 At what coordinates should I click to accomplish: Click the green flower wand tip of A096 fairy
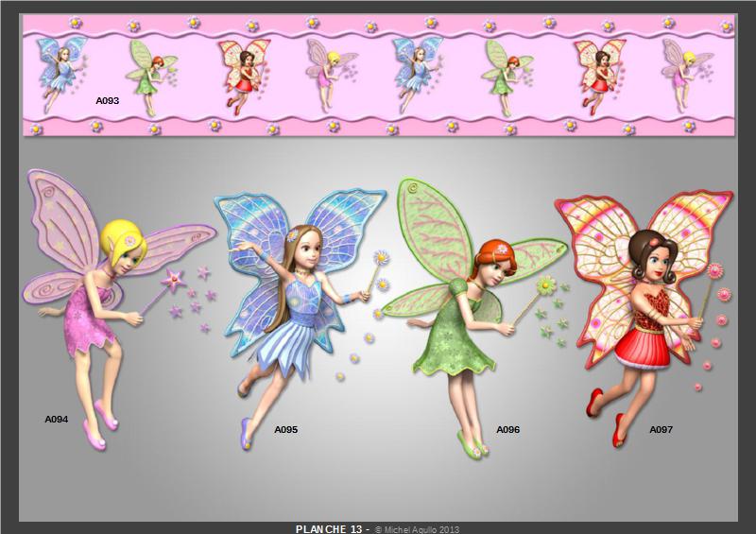click(544, 283)
